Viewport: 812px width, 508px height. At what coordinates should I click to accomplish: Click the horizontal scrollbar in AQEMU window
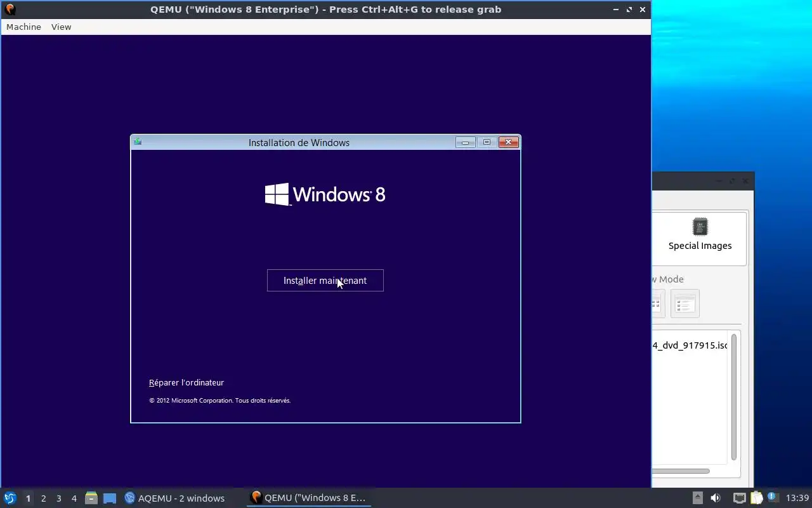coord(681,471)
